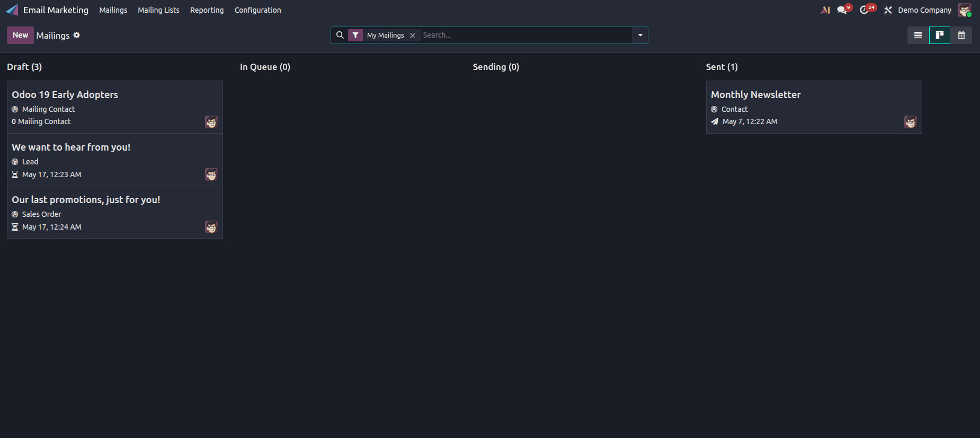Click the sent paper-plane icon on Monthly Newsletter

point(715,121)
